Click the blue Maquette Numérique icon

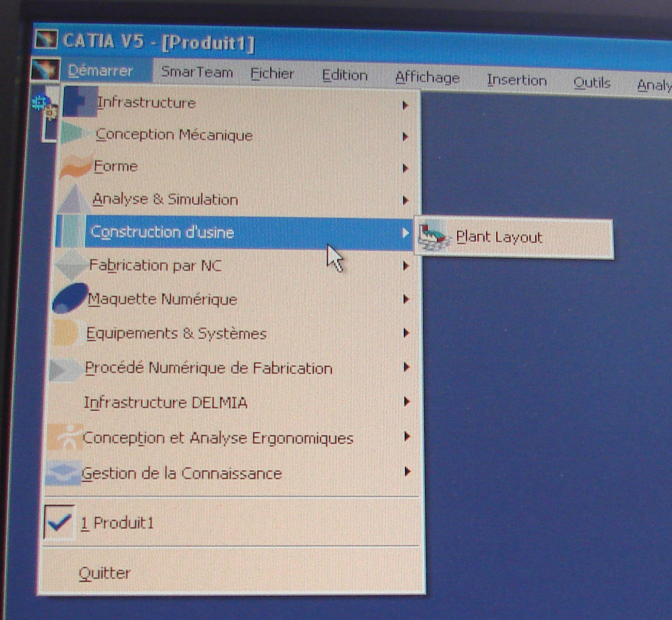click(x=69, y=298)
